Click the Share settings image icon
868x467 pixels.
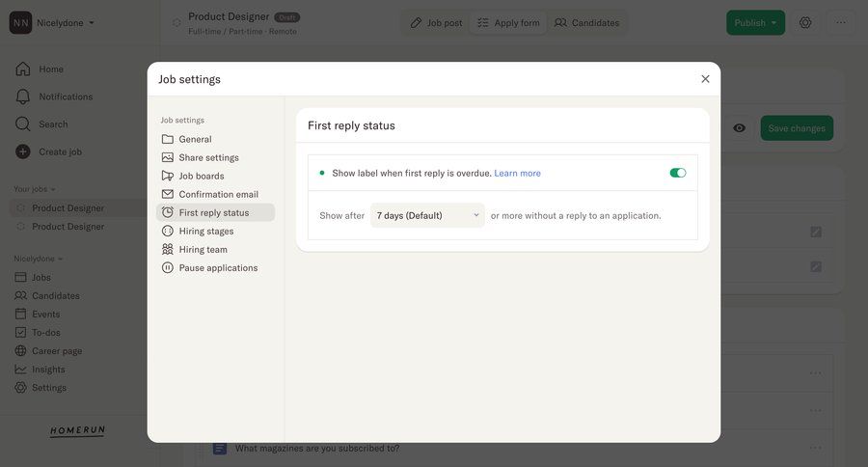pos(167,157)
